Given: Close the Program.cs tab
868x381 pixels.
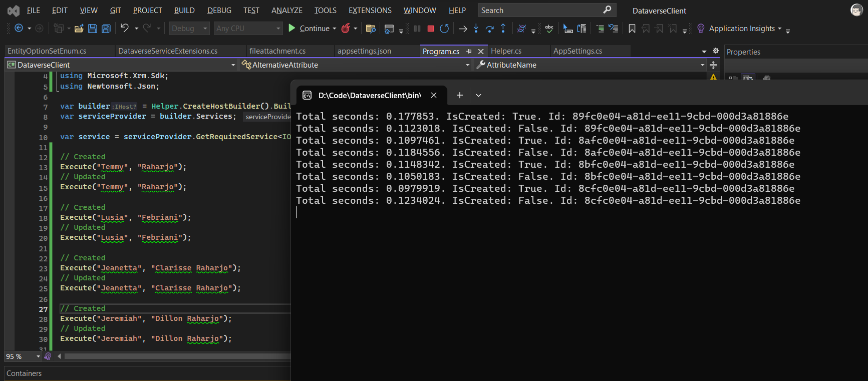Looking at the screenshot, I should (x=481, y=51).
